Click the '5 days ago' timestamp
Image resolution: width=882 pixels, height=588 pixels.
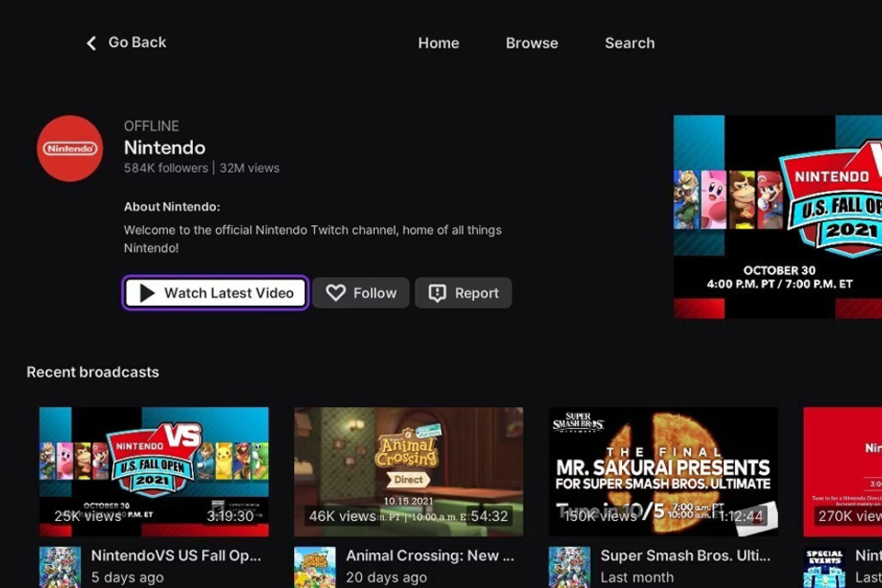[x=127, y=577]
